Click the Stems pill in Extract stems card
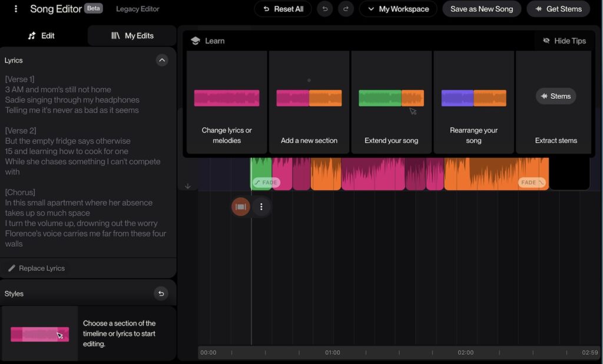The width and height of the screenshot is (603, 364). click(x=556, y=96)
